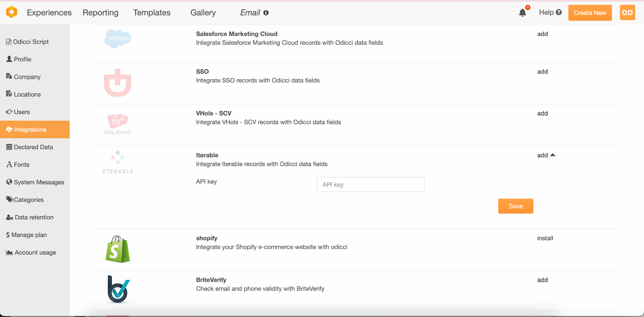Viewport: 644px width, 317px height.
Task: Click the Shopify bag logo
Action: [118, 249]
